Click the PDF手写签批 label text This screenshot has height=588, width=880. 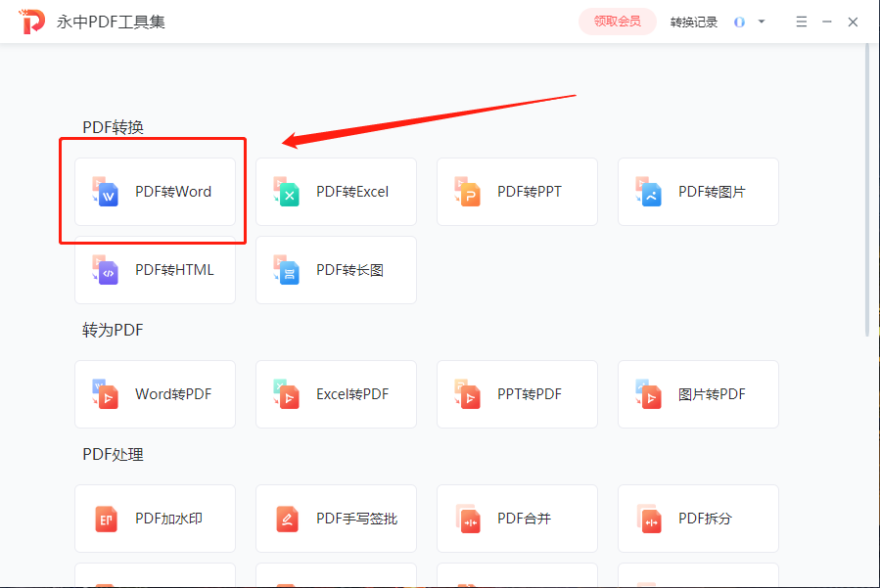point(356,519)
